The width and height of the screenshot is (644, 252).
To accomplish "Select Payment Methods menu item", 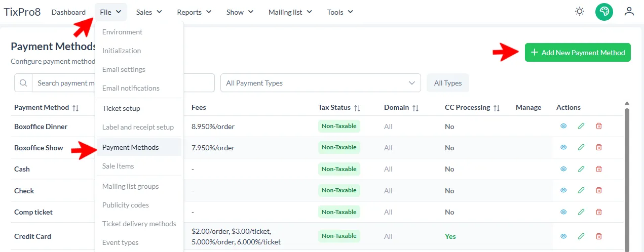I will click(x=139, y=147).
